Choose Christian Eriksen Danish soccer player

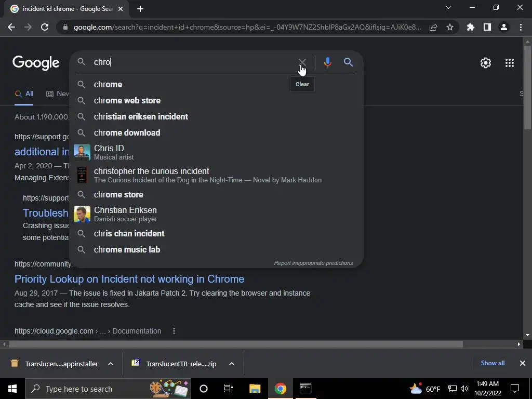pos(217,214)
